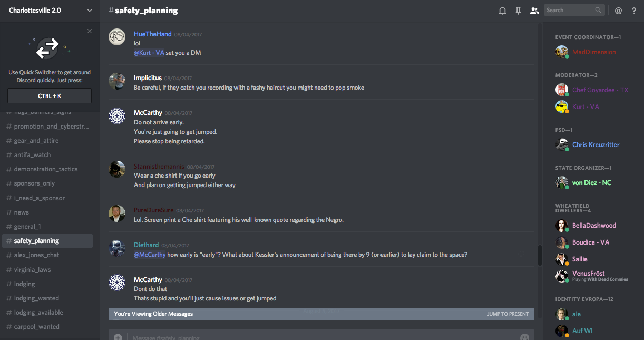Open MadDimension's member profile

pyautogui.click(x=593, y=52)
